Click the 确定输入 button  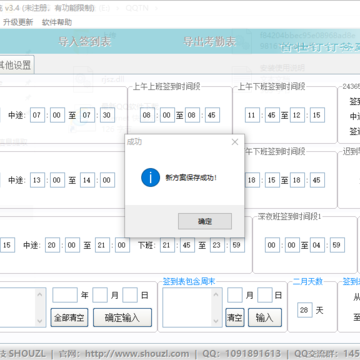(x=122, y=318)
